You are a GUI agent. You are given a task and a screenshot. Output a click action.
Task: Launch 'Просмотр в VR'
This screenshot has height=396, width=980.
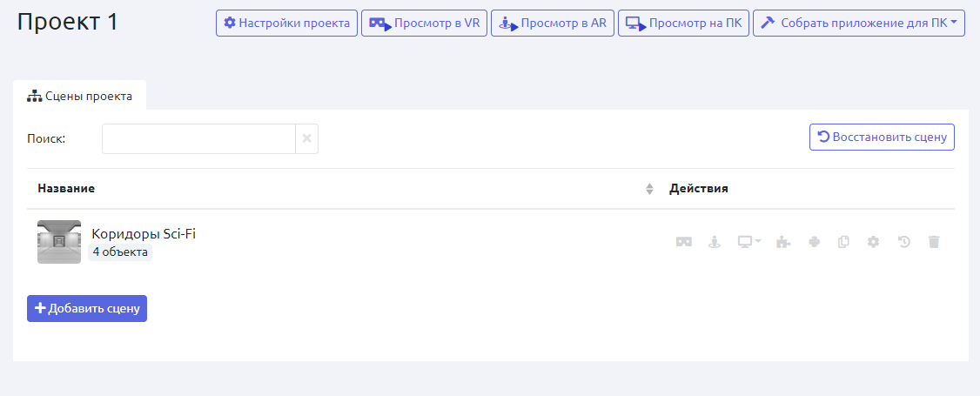[424, 23]
